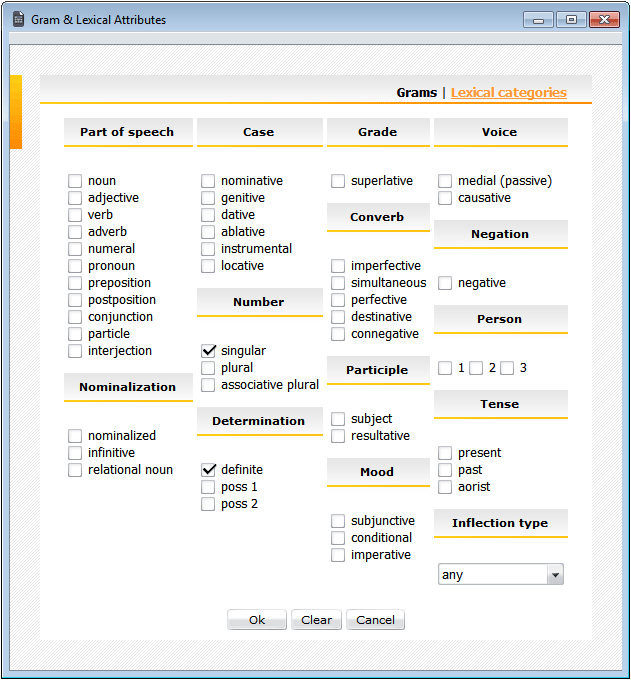This screenshot has width=631, height=680.
Task: Check the simultaneous converb
Action: pyautogui.click(x=338, y=283)
